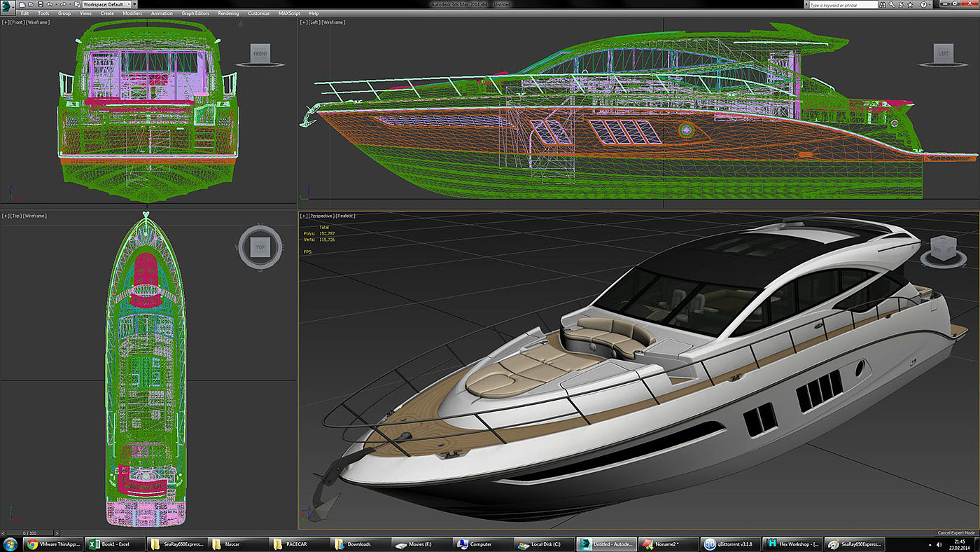This screenshot has width=980, height=552.
Task: Click the Redo arrow icon
Action: (x=62, y=4)
